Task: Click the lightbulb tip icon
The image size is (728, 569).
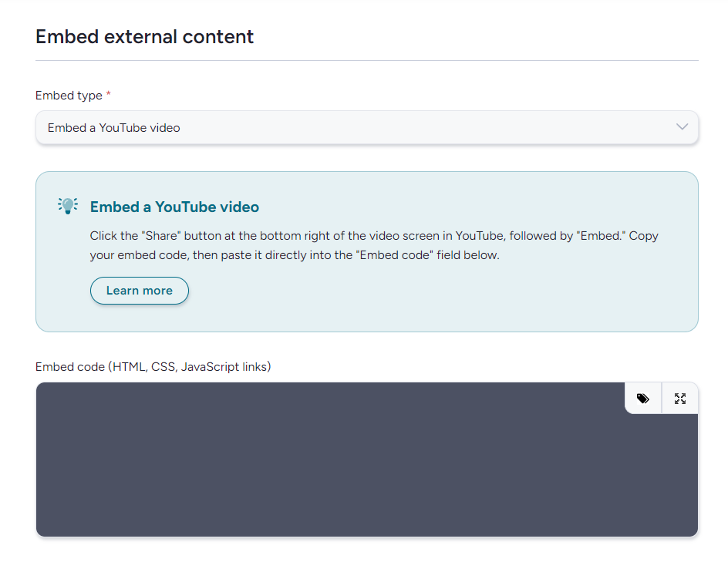Action: point(68,206)
